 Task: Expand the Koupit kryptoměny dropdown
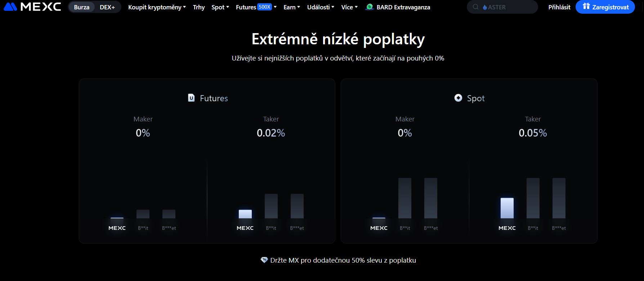(157, 7)
